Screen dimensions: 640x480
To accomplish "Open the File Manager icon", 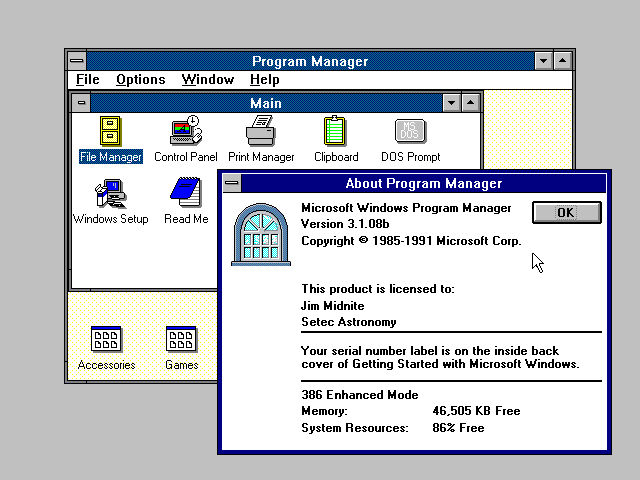I will pos(110,131).
